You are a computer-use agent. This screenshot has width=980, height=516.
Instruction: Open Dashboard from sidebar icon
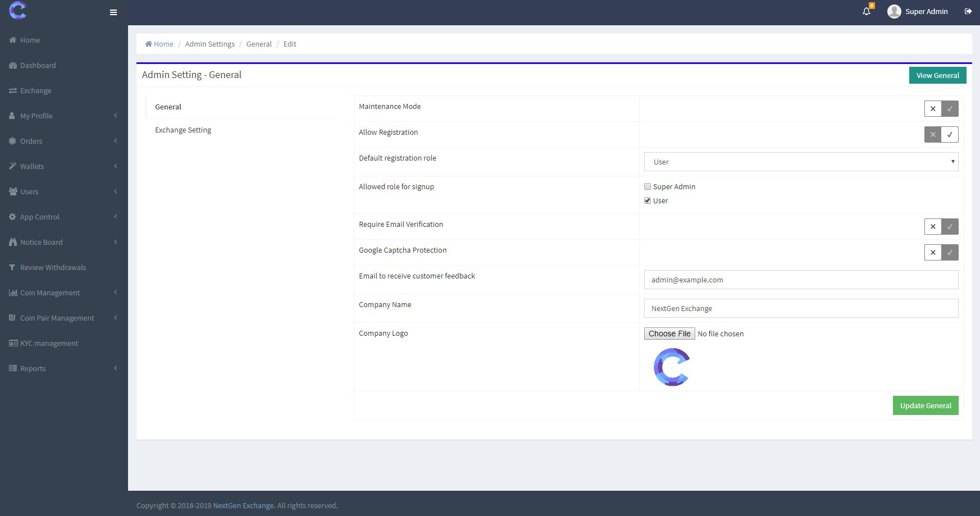point(13,66)
